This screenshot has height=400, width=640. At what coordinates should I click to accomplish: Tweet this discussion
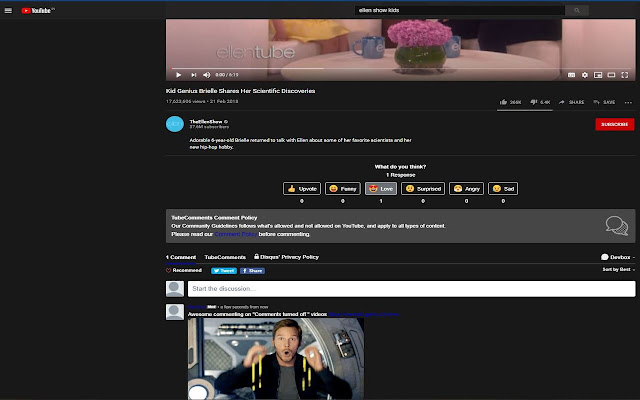(x=224, y=271)
